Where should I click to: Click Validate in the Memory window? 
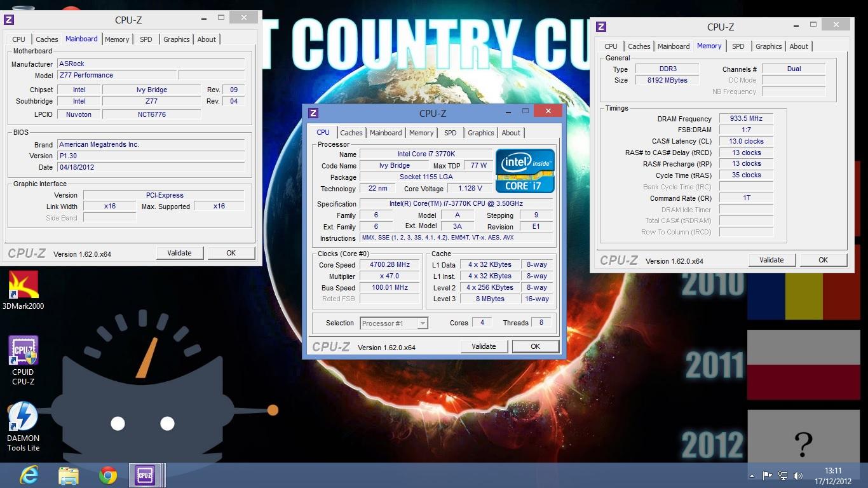pos(771,260)
